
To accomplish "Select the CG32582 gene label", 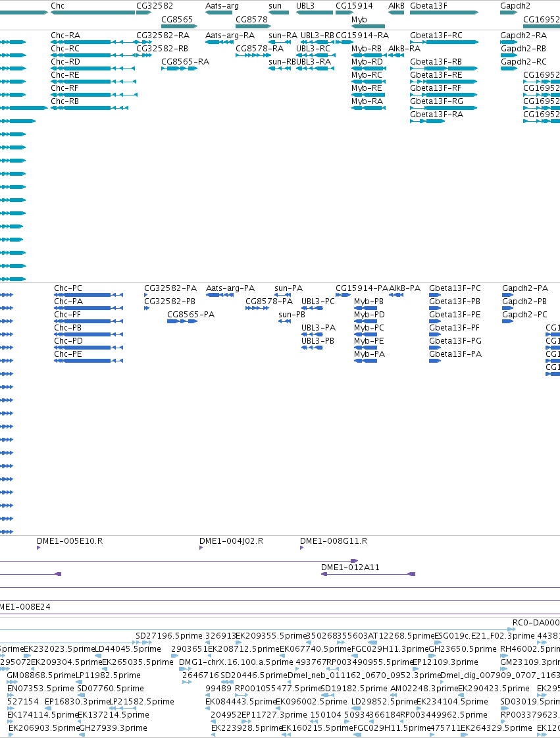I will tap(155, 6).
